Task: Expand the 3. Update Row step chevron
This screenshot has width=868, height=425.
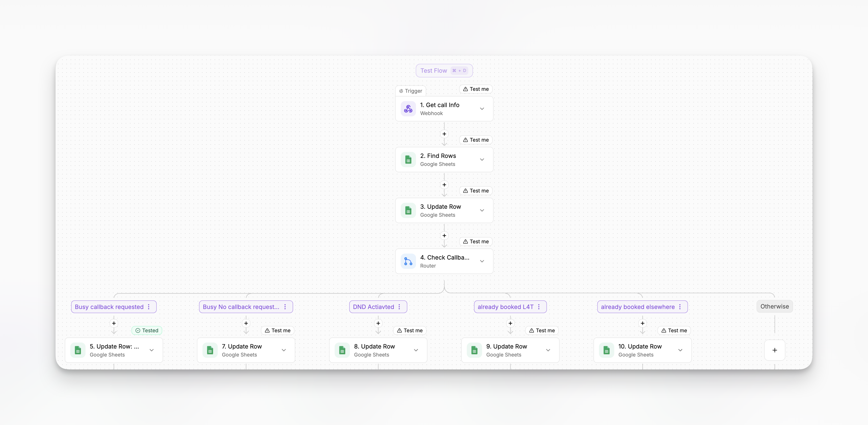Action: (482, 210)
